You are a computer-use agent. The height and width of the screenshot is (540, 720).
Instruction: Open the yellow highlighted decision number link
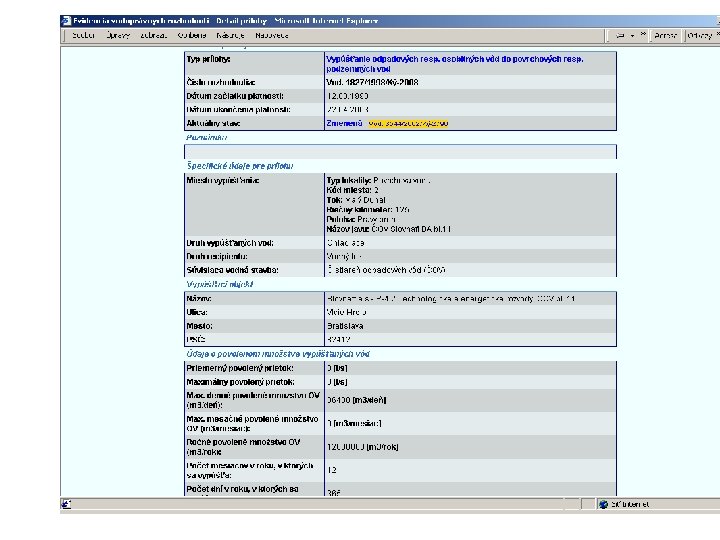click(x=408, y=123)
